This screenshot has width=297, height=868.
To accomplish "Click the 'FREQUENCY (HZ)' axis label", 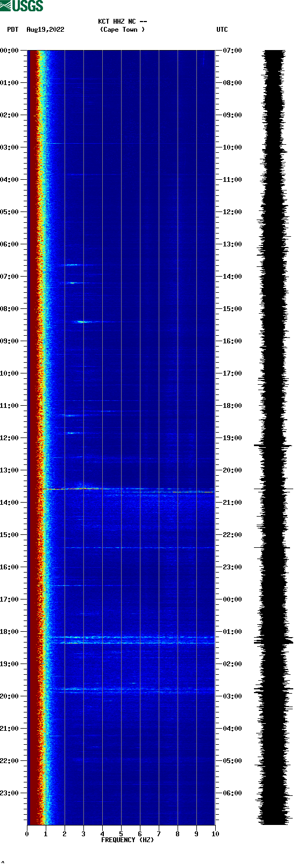I will 128,840.
